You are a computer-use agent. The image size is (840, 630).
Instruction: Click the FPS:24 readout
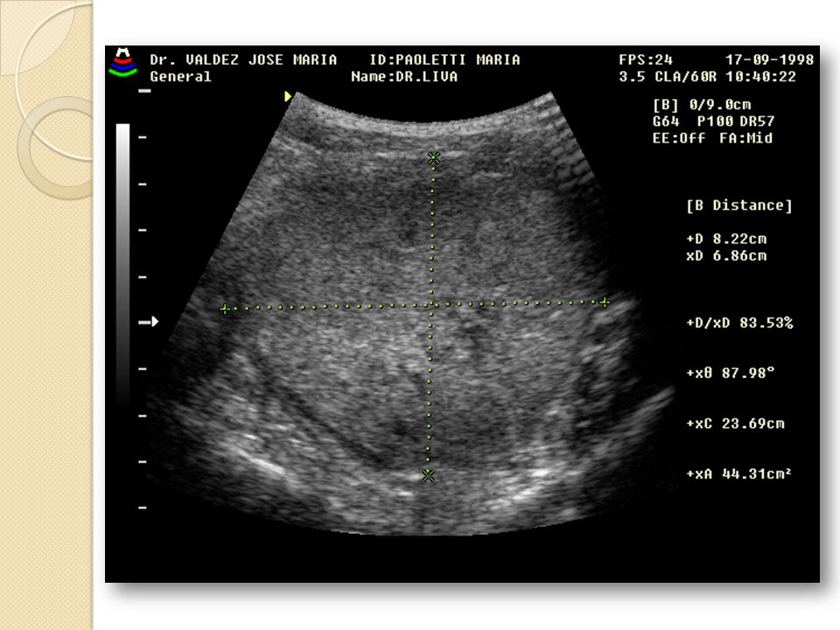pyautogui.click(x=646, y=59)
